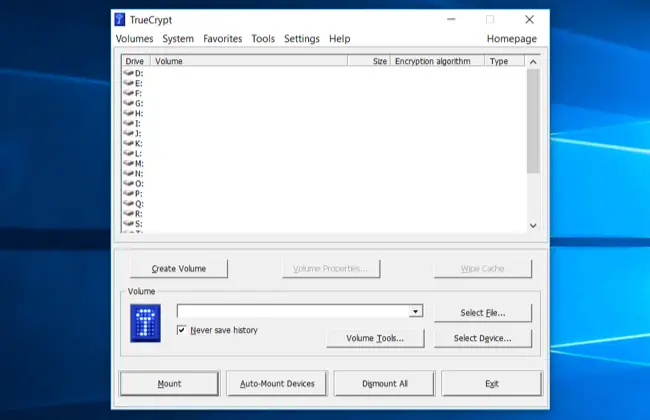Screen dimensions: 650x420
Task: Click the Type column header
Action: 504,61
